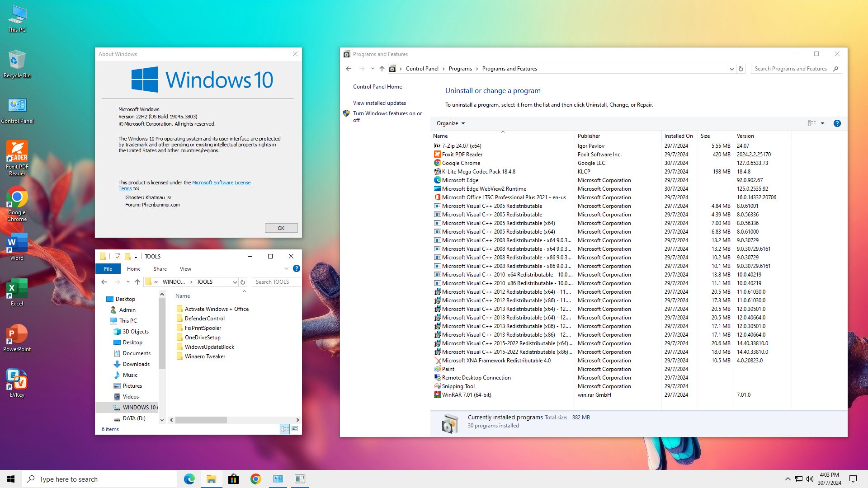Expand the address bar history dropdown
The image size is (868, 488).
tap(731, 69)
